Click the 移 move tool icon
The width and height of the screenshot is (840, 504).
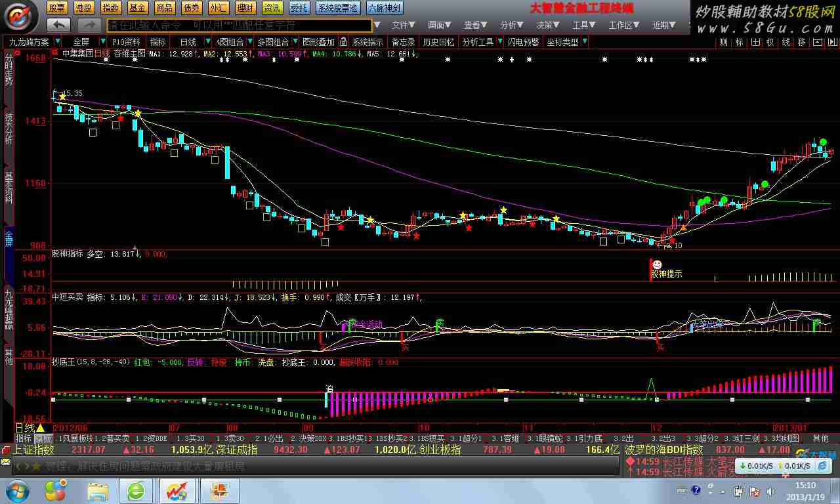[x=802, y=42]
